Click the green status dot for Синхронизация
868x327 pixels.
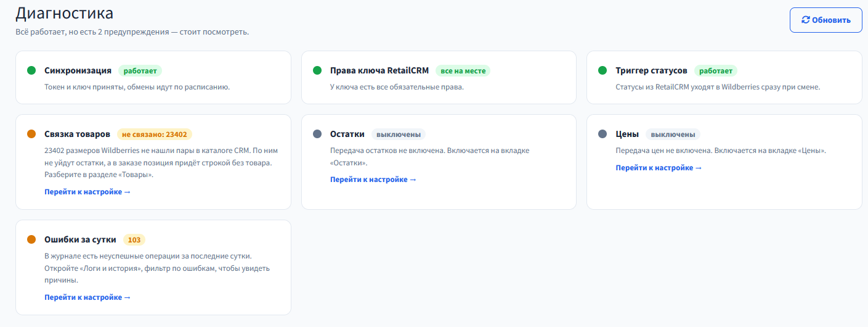(31, 70)
